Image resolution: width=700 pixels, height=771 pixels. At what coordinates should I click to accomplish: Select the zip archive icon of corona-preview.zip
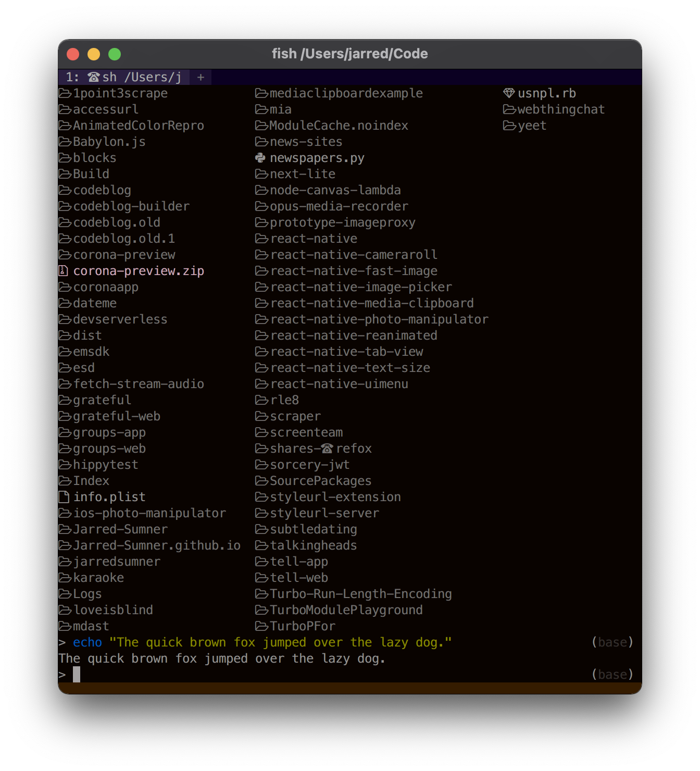[x=64, y=270]
